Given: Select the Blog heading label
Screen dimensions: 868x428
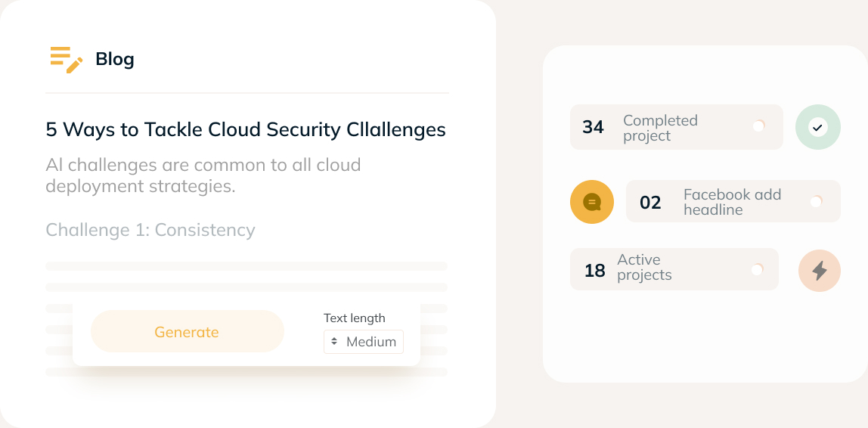Looking at the screenshot, I should coord(115,59).
